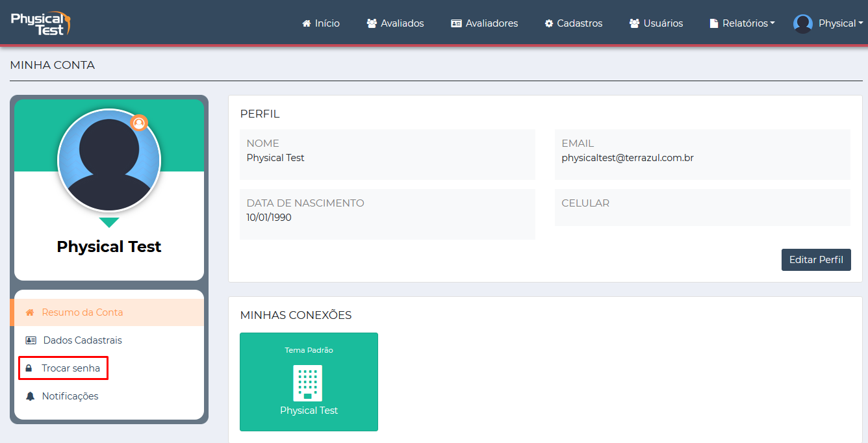Click the users icon beside Usuários
The width and height of the screenshot is (868, 443).
(634, 23)
